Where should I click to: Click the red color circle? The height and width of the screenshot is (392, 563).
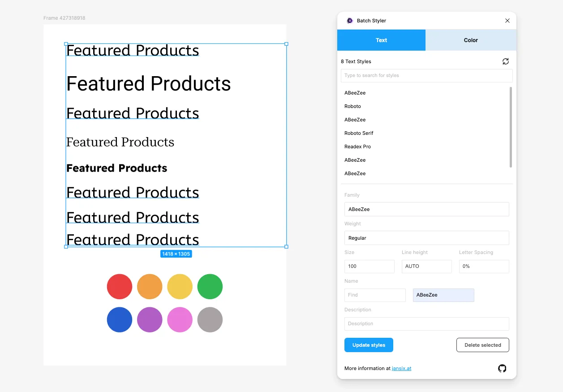[120, 287]
